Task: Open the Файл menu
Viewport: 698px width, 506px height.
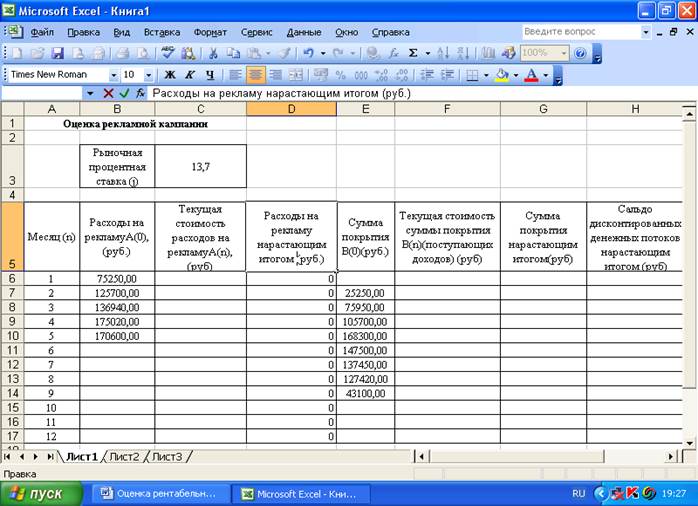Action: [x=42, y=32]
